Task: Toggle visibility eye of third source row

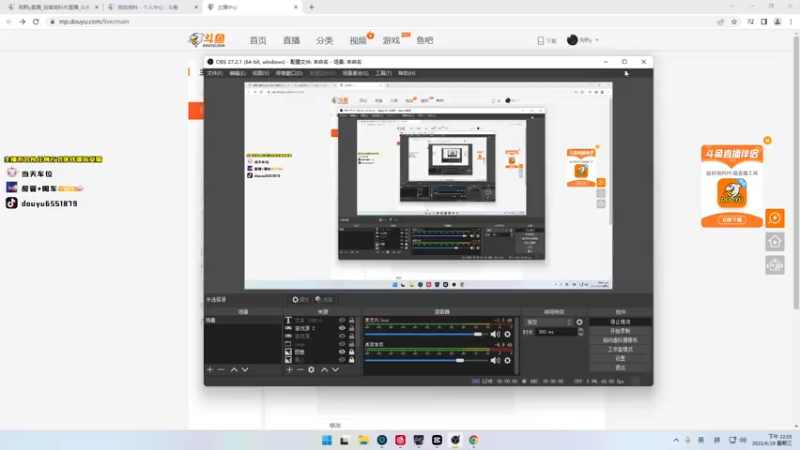Action: [x=342, y=336]
